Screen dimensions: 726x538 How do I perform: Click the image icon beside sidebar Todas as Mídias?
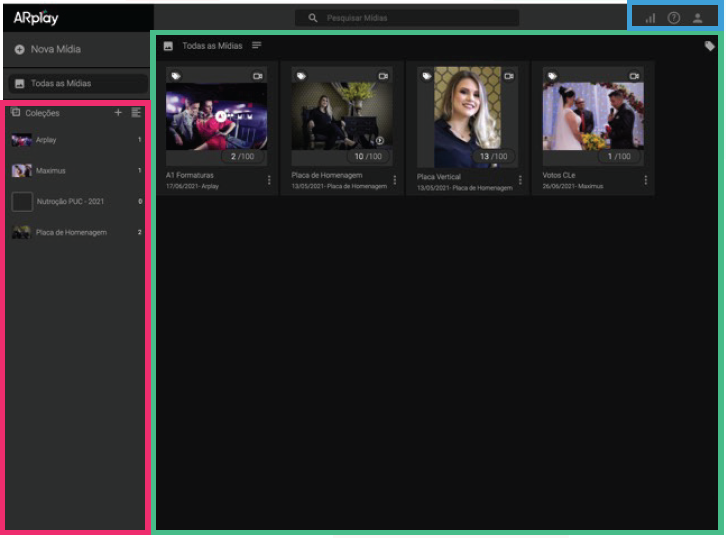point(19,84)
